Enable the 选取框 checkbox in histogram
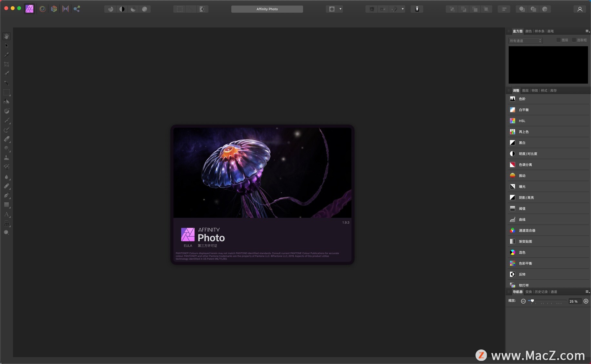The height and width of the screenshot is (364, 591). point(574,40)
